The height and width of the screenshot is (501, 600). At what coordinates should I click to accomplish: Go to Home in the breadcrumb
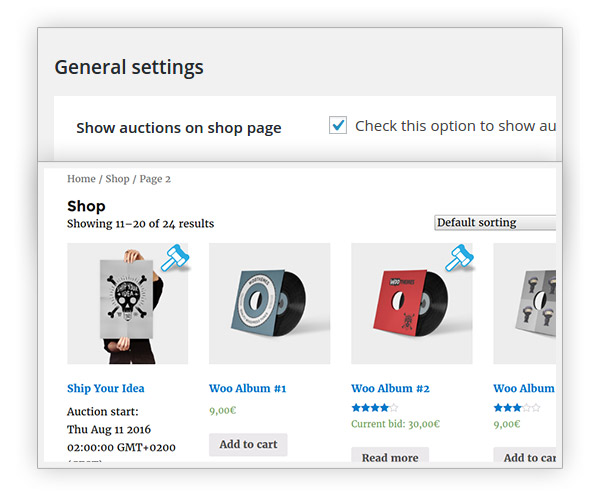point(81,179)
